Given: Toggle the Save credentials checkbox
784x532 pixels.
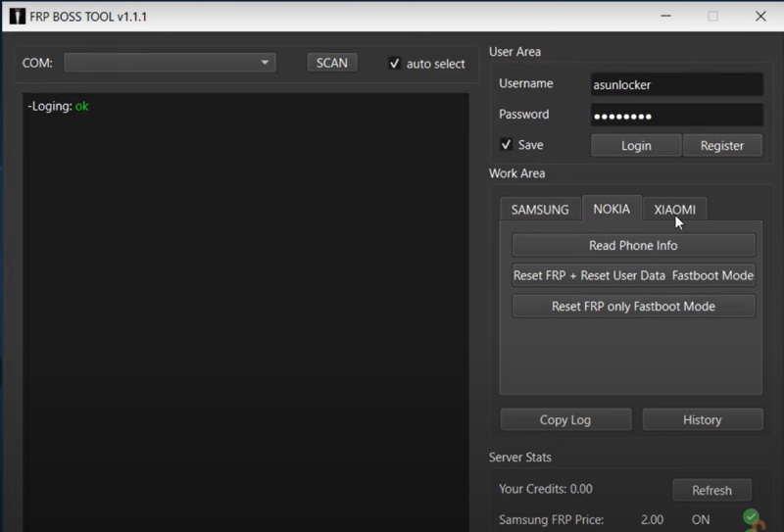Looking at the screenshot, I should point(506,144).
